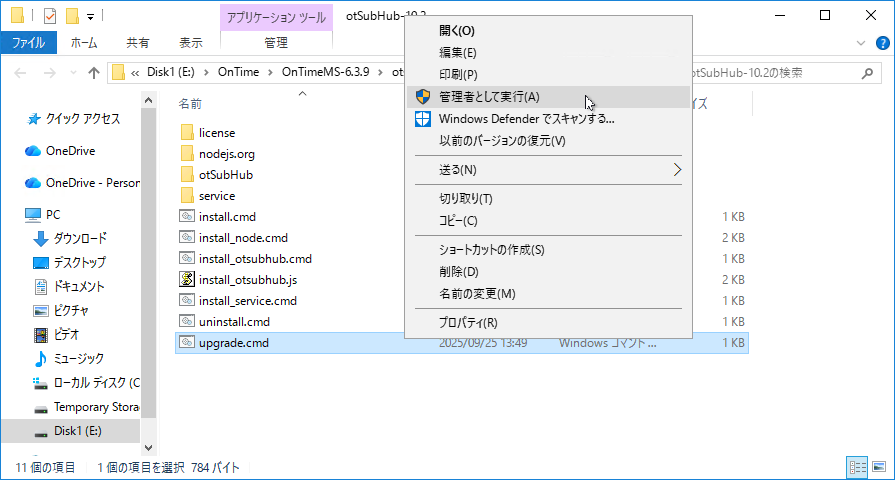Select 名前の変更(M) in the context menu

point(477,294)
